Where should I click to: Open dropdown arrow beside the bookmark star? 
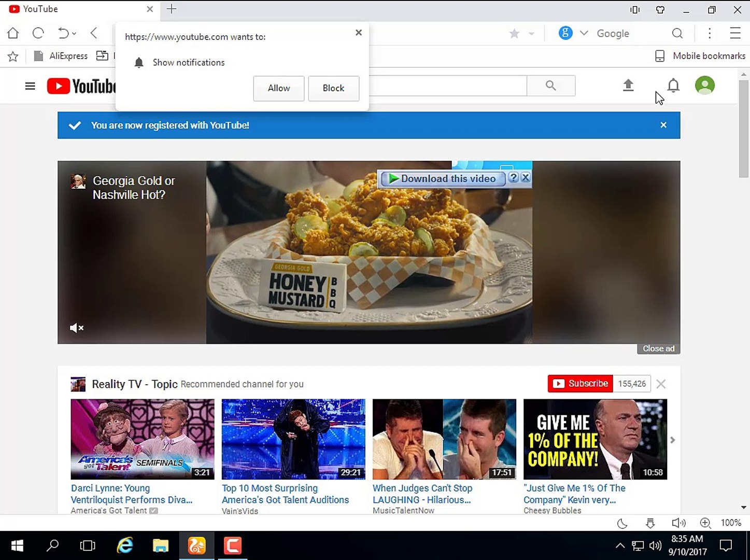point(531,34)
